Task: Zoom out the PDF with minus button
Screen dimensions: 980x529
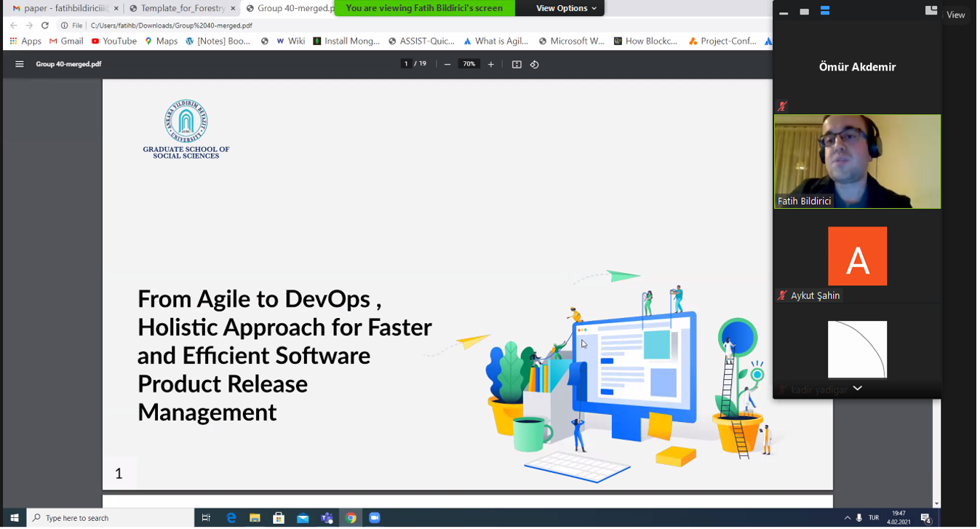Action: pyautogui.click(x=447, y=64)
